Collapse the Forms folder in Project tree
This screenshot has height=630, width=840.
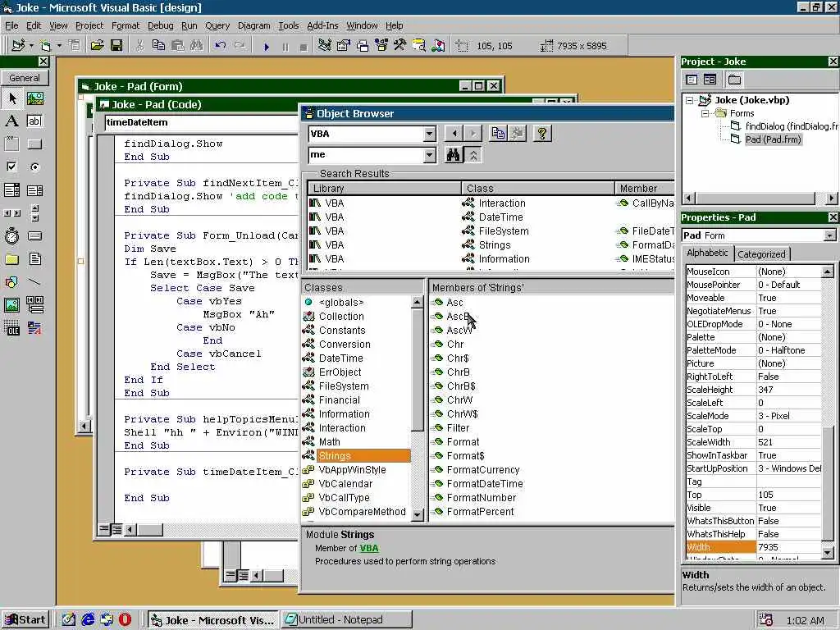tap(705, 113)
